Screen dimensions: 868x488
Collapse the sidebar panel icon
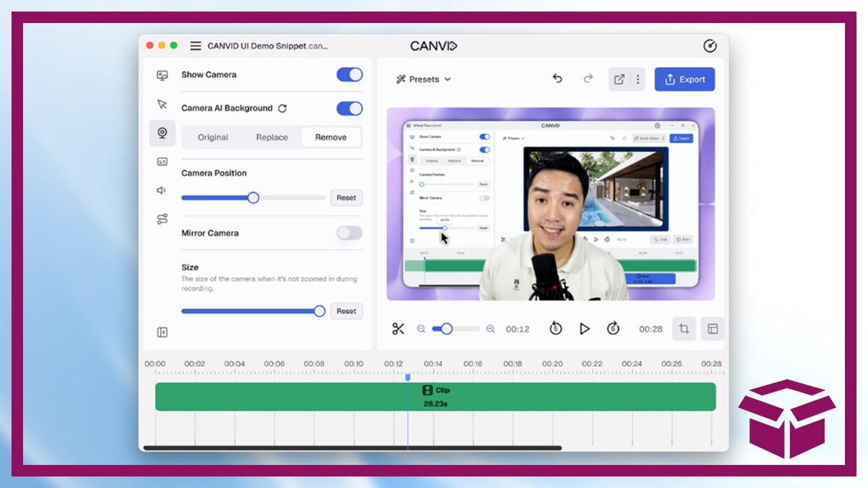pyautogui.click(x=162, y=332)
